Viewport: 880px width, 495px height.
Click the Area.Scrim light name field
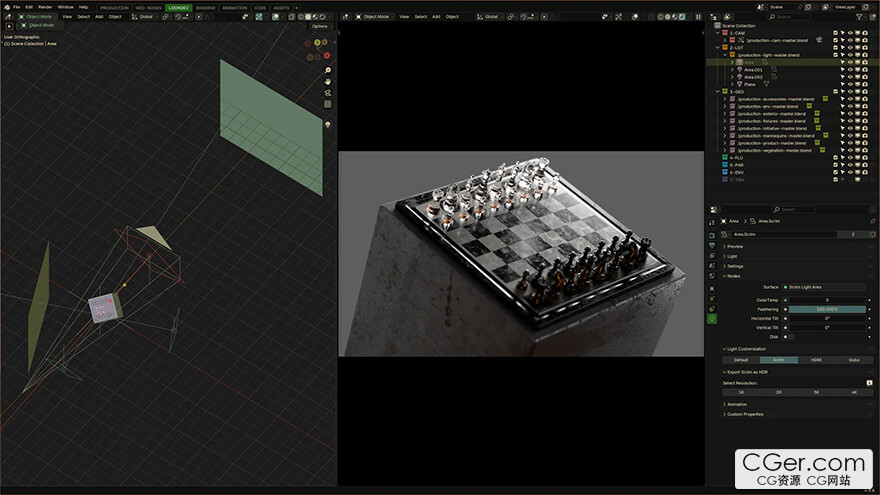point(784,234)
